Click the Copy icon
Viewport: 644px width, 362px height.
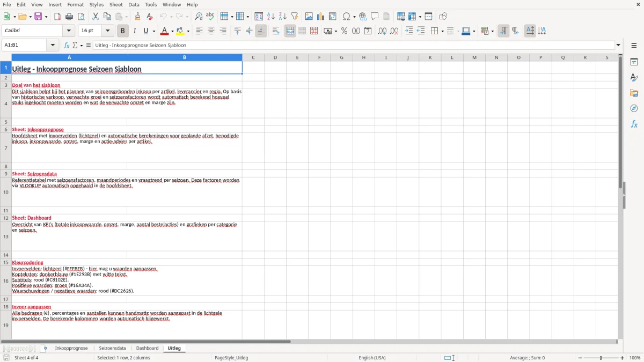click(x=107, y=17)
